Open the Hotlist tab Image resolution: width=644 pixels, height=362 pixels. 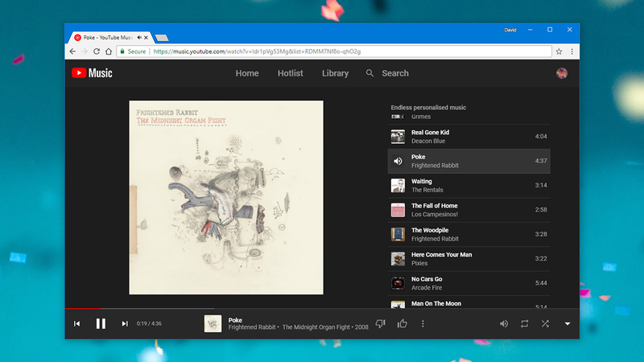click(290, 73)
